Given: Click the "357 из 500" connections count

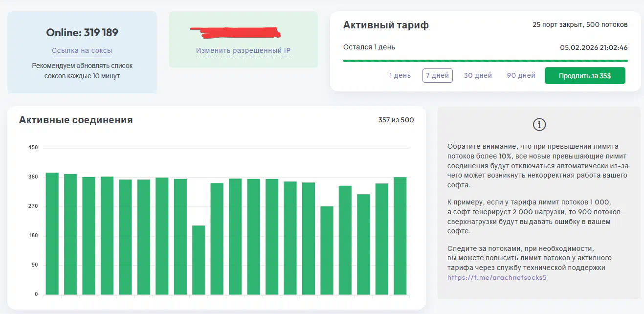Looking at the screenshot, I should point(396,120).
